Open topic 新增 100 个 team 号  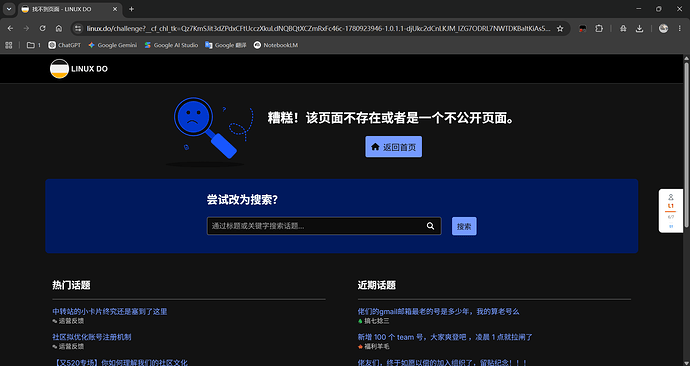pyautogui.click(x=445, y=337)
